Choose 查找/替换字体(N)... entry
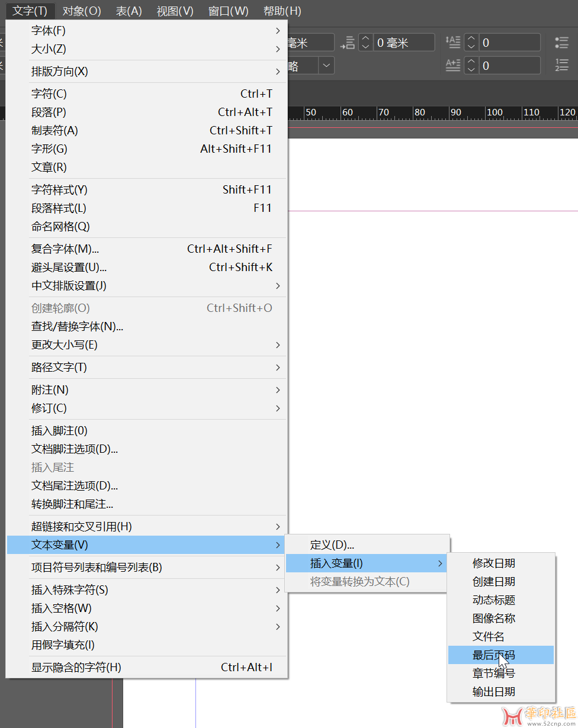 pyautogui.click(x=147, y=327)
